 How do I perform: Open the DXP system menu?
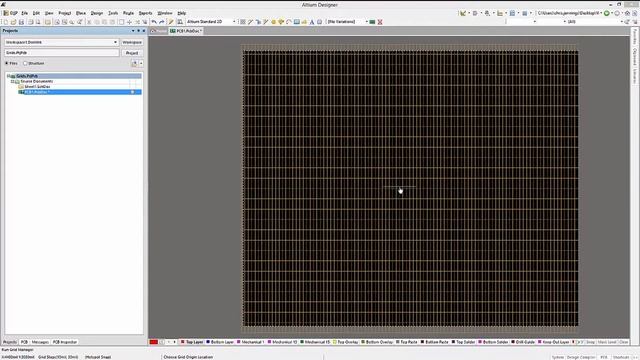11,13
